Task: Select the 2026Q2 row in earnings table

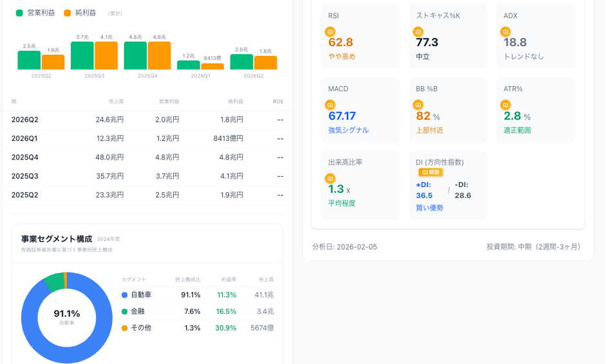Action: click(147, 120)
